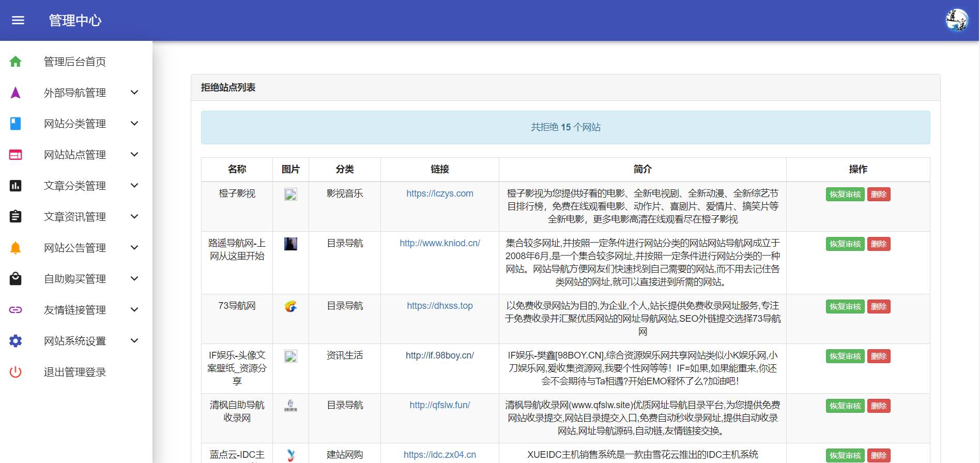
Task: Open 网站分类管理 menu item
Action: pos(76,124)
